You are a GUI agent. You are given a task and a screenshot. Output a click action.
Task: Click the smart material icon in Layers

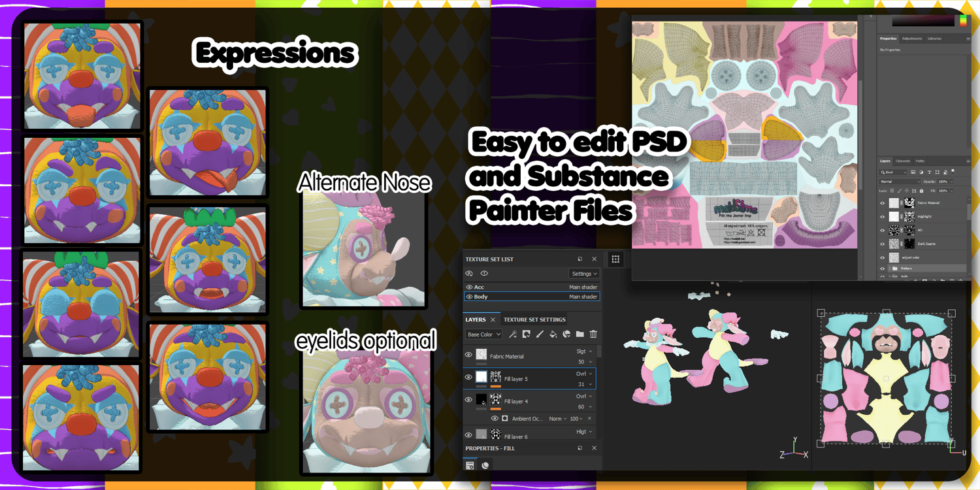point(566,335)
